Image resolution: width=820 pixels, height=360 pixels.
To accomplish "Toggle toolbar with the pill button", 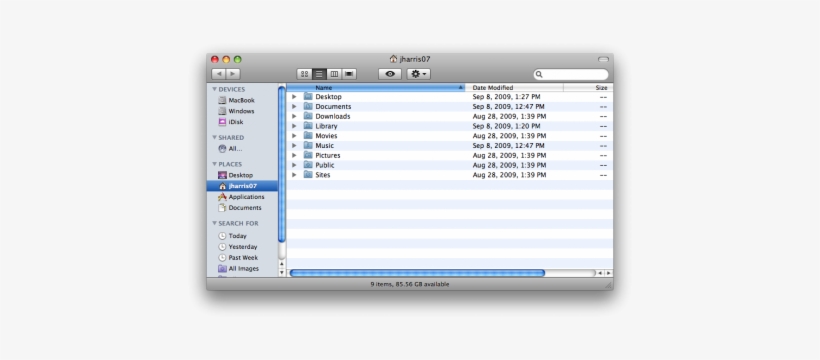I will 603,59.
